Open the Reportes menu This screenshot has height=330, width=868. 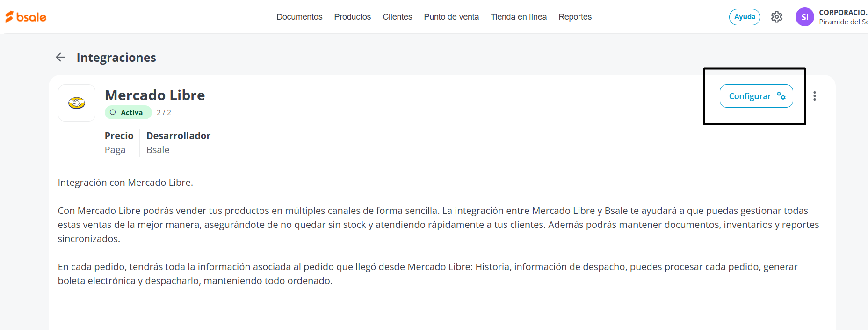coord(575,17)
